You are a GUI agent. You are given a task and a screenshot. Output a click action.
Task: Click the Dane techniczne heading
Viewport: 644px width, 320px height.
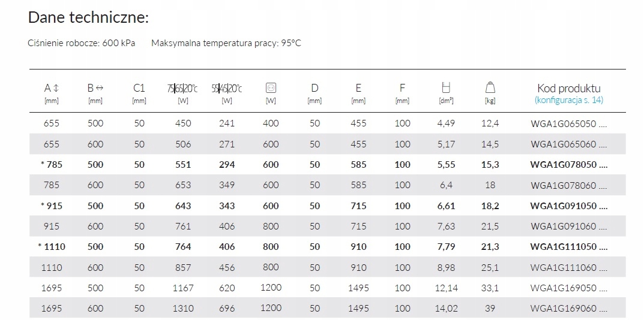[88, 17]
